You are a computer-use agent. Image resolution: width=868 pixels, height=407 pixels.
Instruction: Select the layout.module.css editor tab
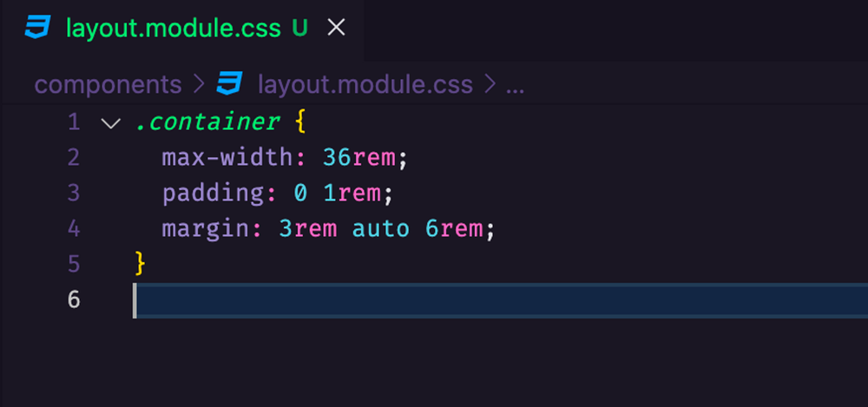[x=174, y=28]
